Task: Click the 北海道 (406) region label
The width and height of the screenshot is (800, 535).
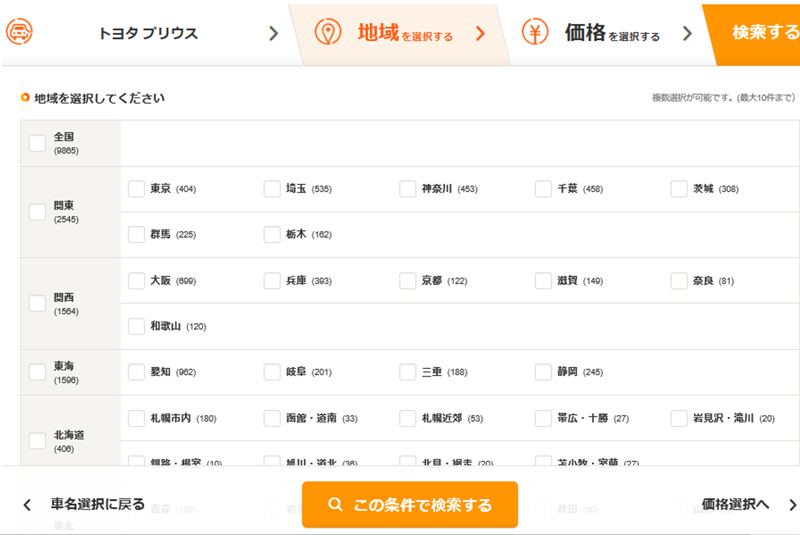Action: pyautogui.click(x=69, y=441)
